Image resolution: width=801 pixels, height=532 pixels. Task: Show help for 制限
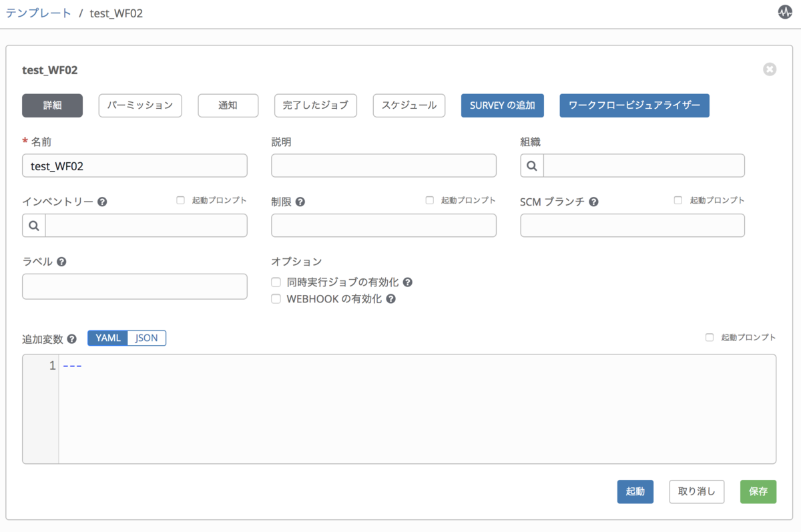click(x=300, y=202)
